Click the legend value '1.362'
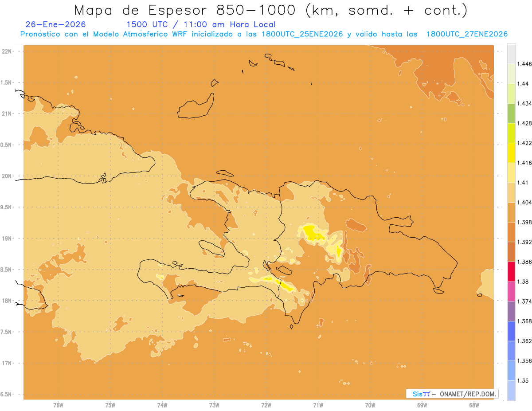 click(x=524, y=341)
